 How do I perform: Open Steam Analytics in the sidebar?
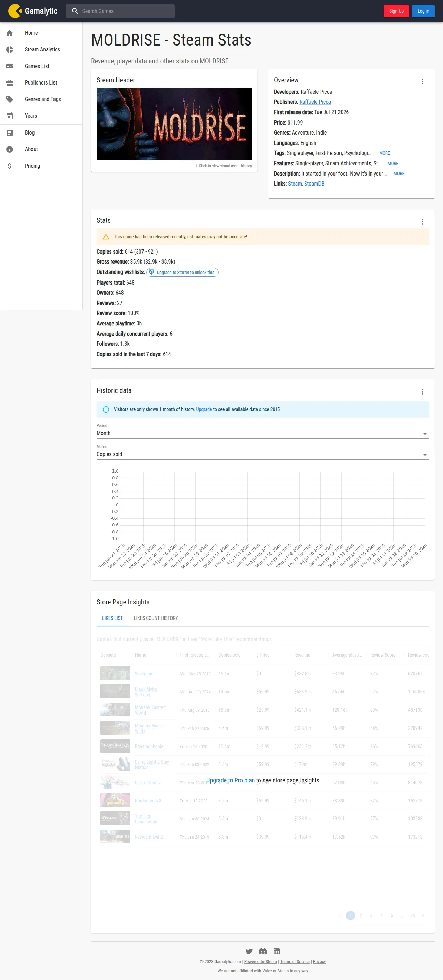(41, 49)
